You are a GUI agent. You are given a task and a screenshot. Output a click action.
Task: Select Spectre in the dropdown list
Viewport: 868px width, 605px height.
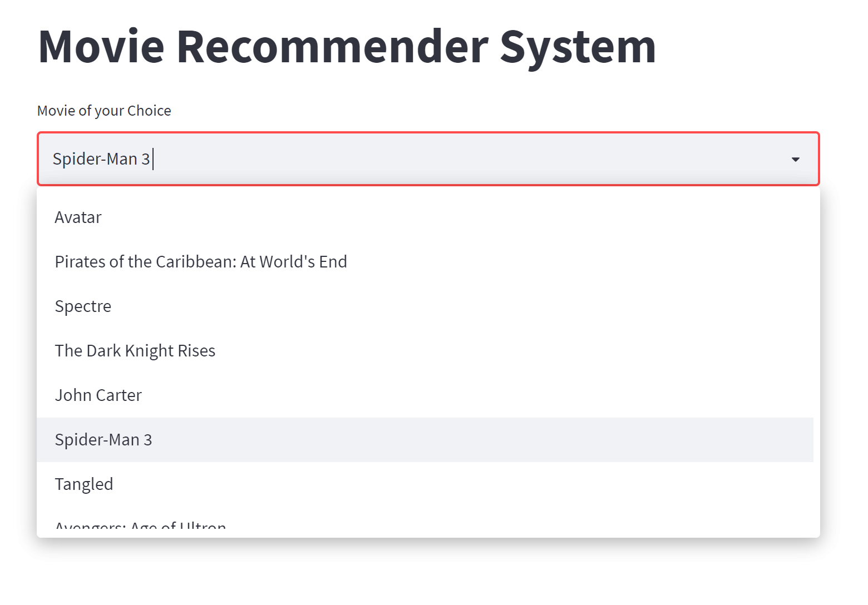[x=83, y=306]
